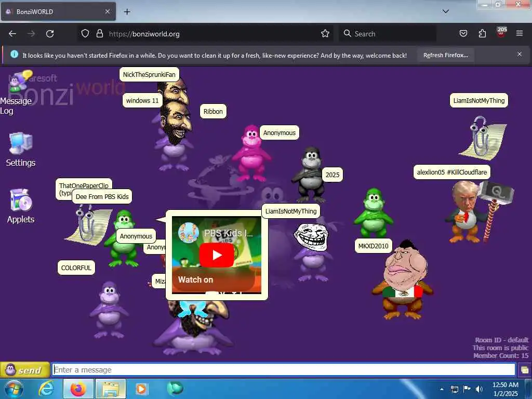
Task: Click the Firefox Search box
Action: tap(388, 34)
